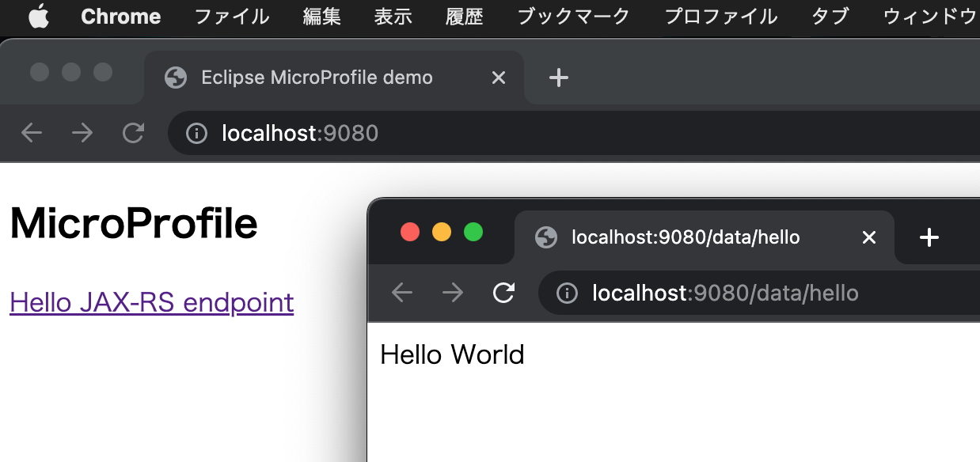Viewport: 980px width, 462px height.
Task: Follow the Hello JAX-RS endpoint link
Action: [x=151, y=302]
